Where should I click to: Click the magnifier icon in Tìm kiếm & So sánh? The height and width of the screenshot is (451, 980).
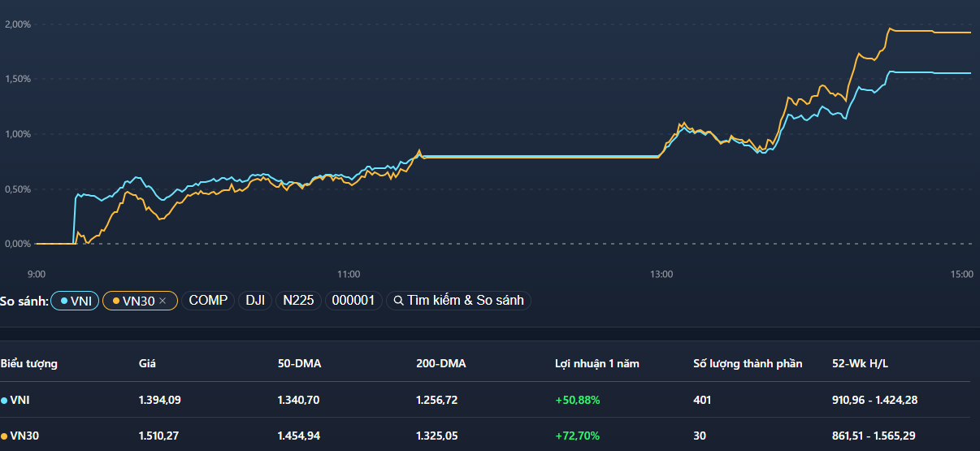(398, 301)
